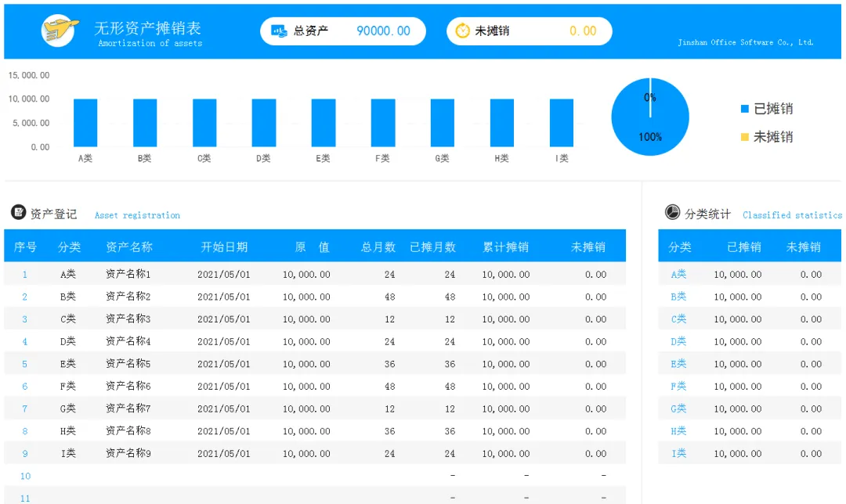Click 10,000.00 for D类 in statistics table

[738, 342]
